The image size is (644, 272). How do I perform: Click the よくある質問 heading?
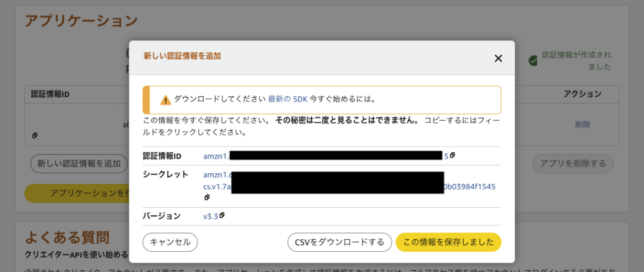click(x=67, y=237)
